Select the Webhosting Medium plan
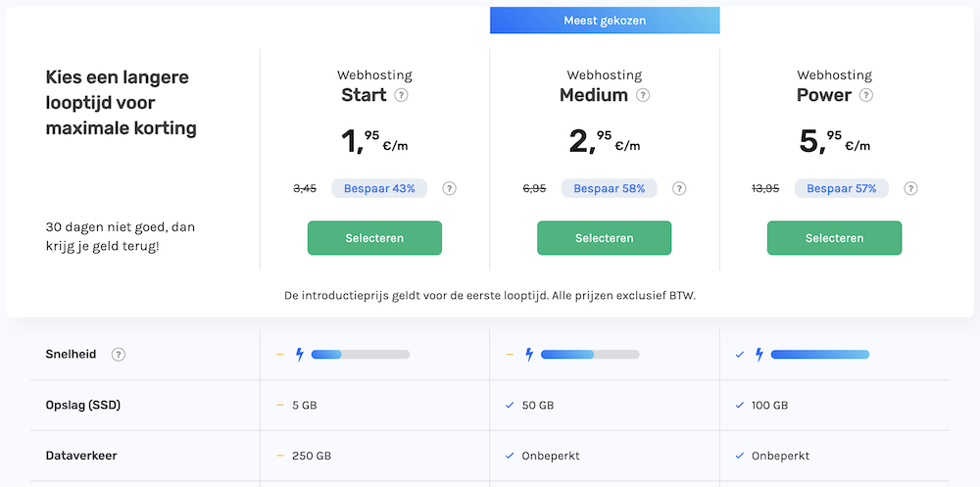 click(x=604, y=238)
